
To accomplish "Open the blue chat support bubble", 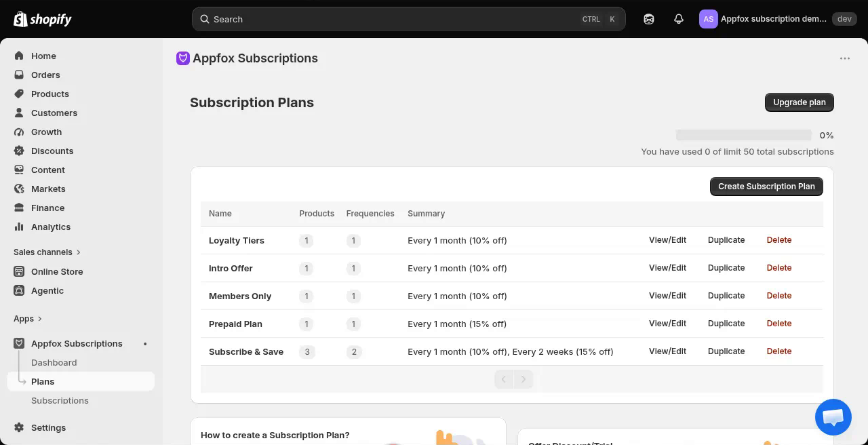I will [833, 417].
